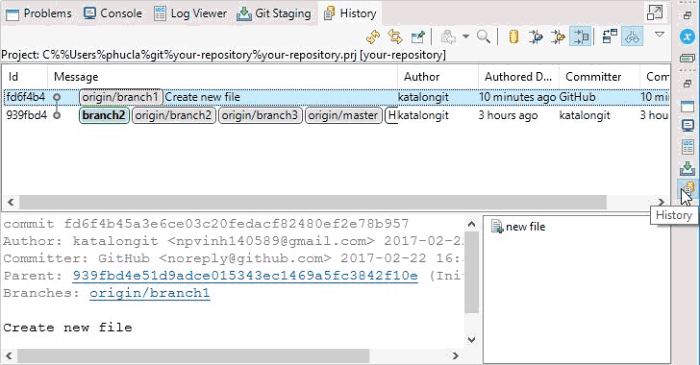The height and width of the screenshot is (365, 700).
Task: Click the origin/branch1 ref label
Action: tap(121, 97)
